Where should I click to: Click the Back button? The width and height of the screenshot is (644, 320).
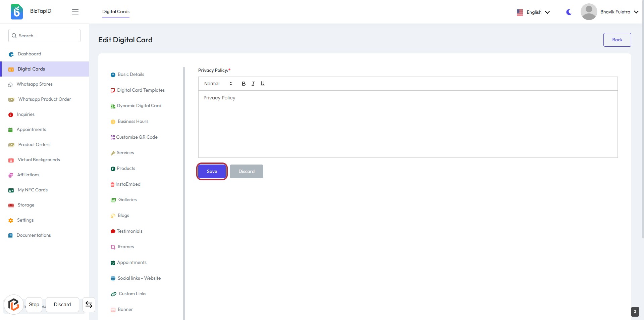pos(617,40)
